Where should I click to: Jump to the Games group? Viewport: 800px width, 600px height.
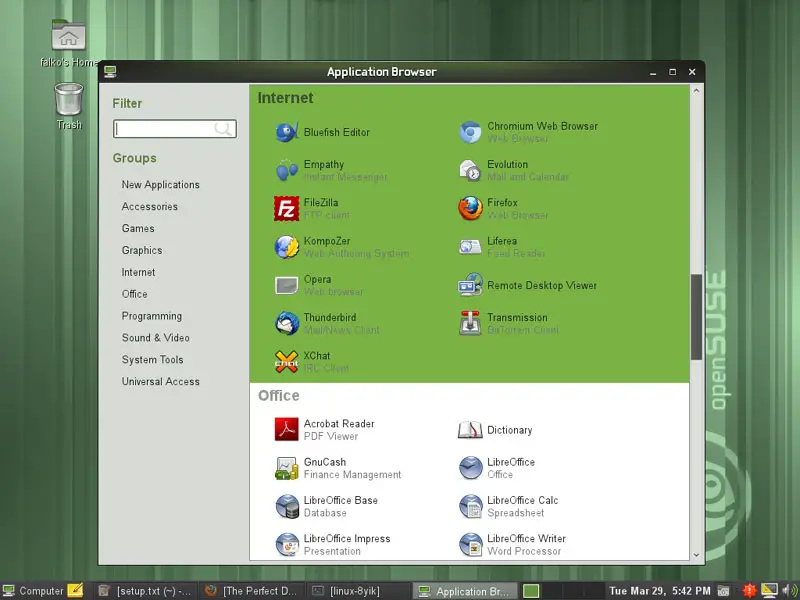138,229
